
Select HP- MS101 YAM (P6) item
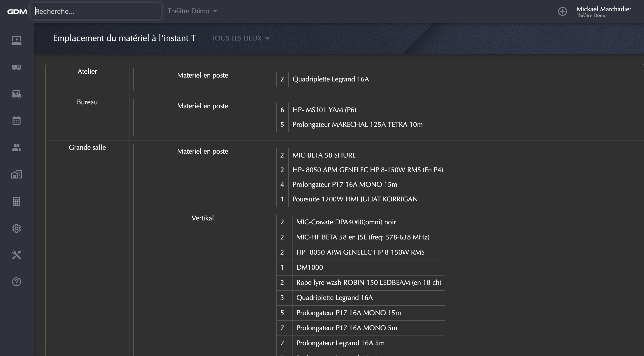(x=324, y=110)
